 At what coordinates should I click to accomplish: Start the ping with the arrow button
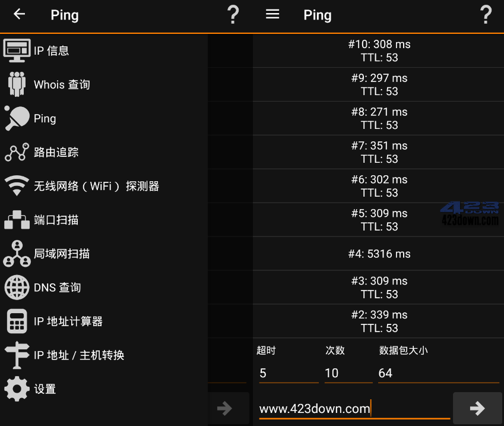477,408
